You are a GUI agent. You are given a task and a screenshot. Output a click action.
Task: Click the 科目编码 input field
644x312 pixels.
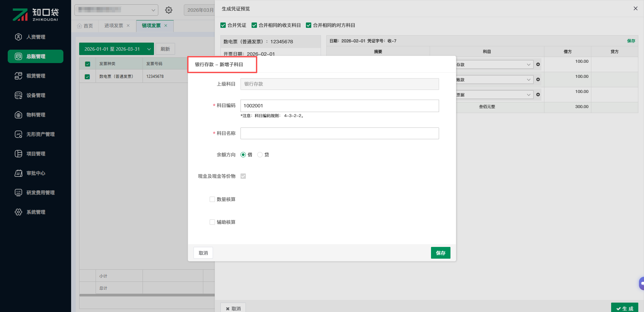click(339, 106)
